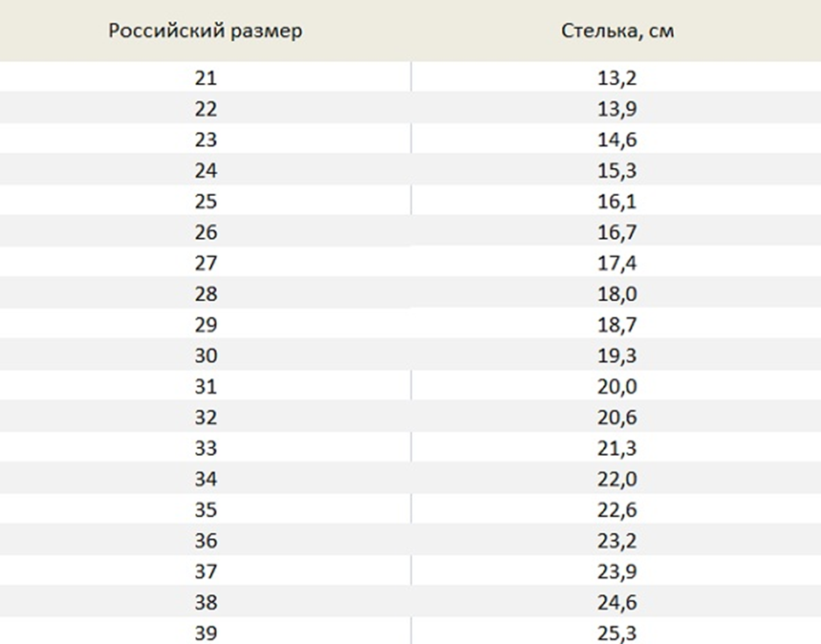
Task: Click the insole length 14,6
Action: 617,140
